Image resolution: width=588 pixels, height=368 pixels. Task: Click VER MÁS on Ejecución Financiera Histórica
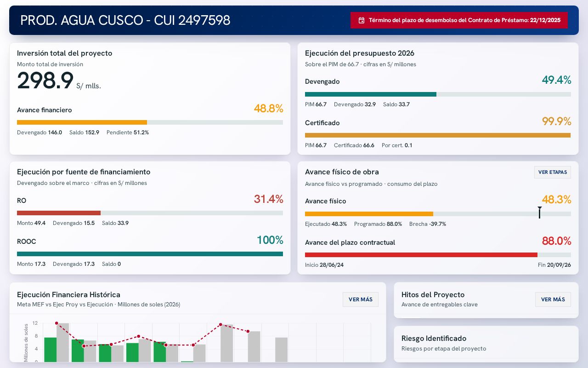tap(361, 299)
